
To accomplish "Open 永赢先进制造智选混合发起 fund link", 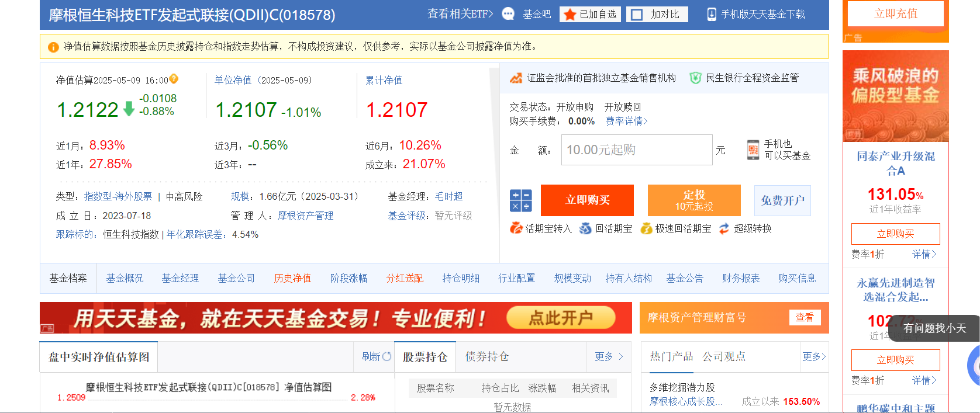I will coord(896,290).
